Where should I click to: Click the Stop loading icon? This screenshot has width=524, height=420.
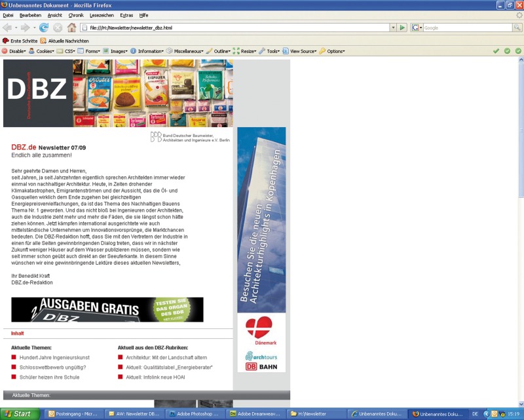pyautogui.click(x=58, y=28)
